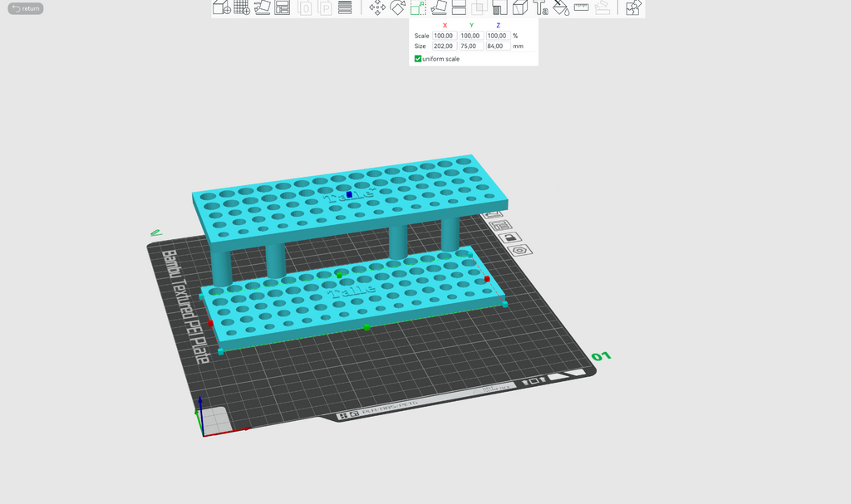
Task: Open the Arrange all objects tool
Action: [283, 7]
